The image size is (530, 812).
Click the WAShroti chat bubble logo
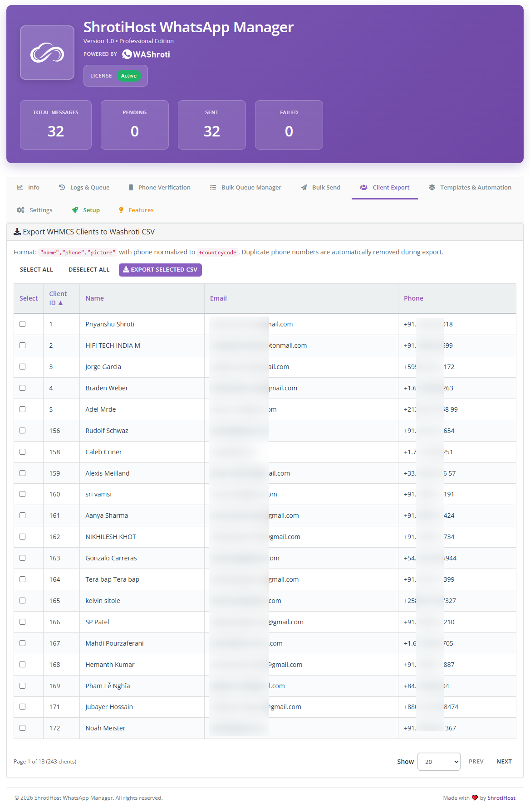(127, 54)
